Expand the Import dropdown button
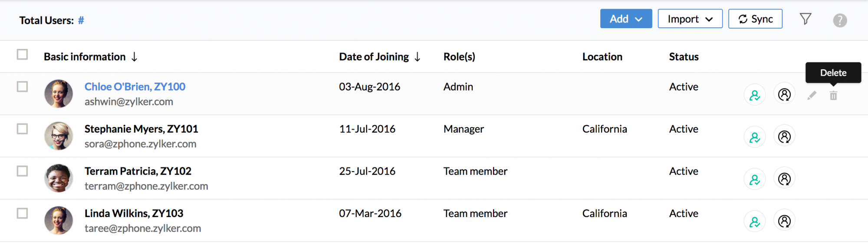Screen dimensions: 868x243 pos(690,19)
